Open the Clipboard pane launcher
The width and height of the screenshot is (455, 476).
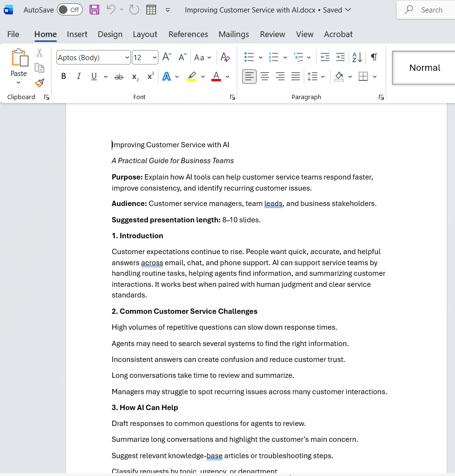(47, 97)
